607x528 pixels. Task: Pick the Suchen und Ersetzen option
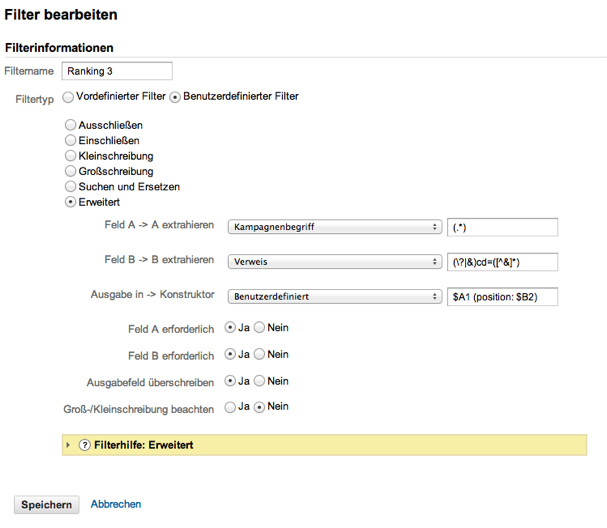click(x=70, y=186)
